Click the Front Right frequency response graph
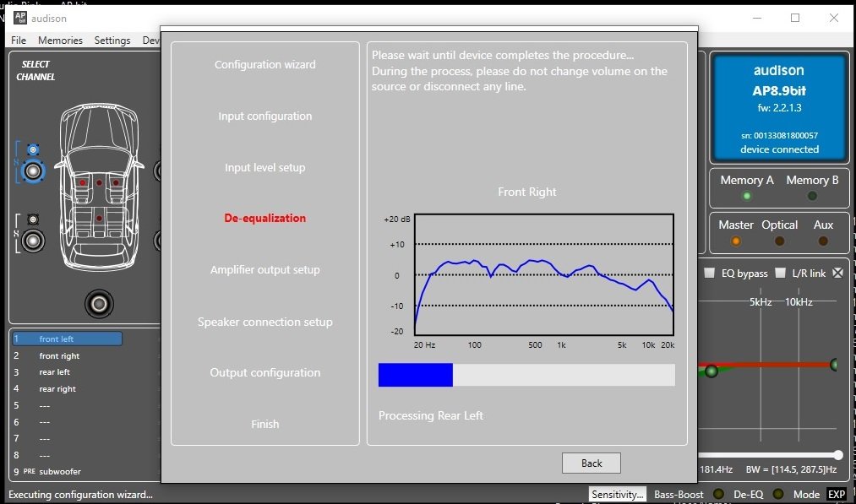Image resolution: width=856 pixels, height=504 pixels. click(543, 274)
